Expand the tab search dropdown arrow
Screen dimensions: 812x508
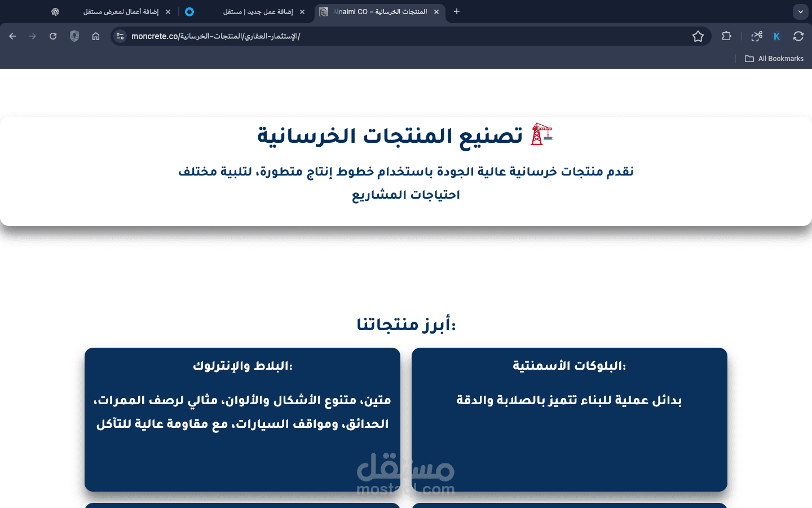801,12
